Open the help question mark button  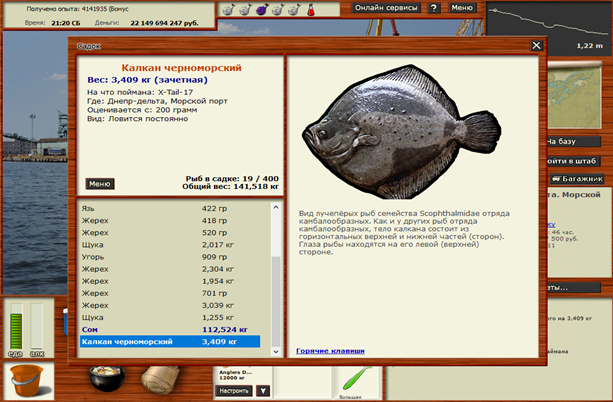[x=434, y=8]
